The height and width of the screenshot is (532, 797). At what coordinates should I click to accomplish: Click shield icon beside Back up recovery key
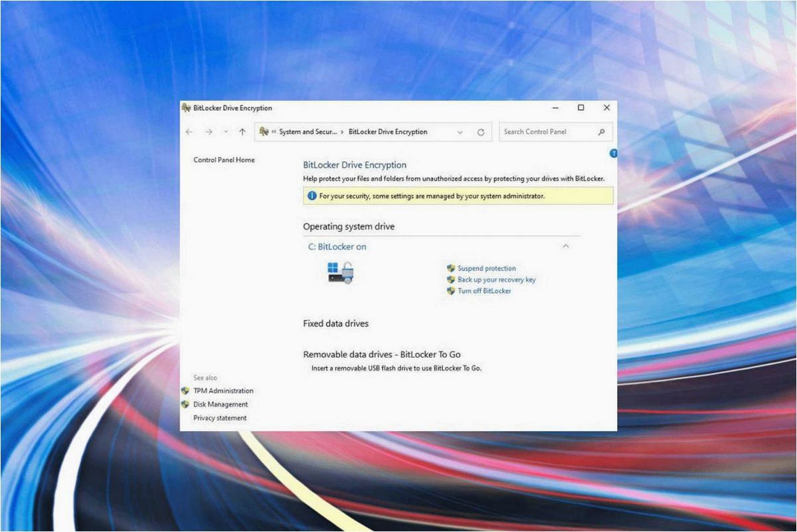pyautogui.click(x=451, y=280)
